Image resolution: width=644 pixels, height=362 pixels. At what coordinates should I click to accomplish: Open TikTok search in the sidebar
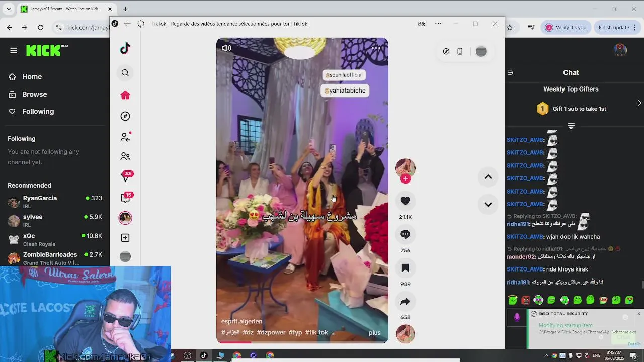(125, 73)
